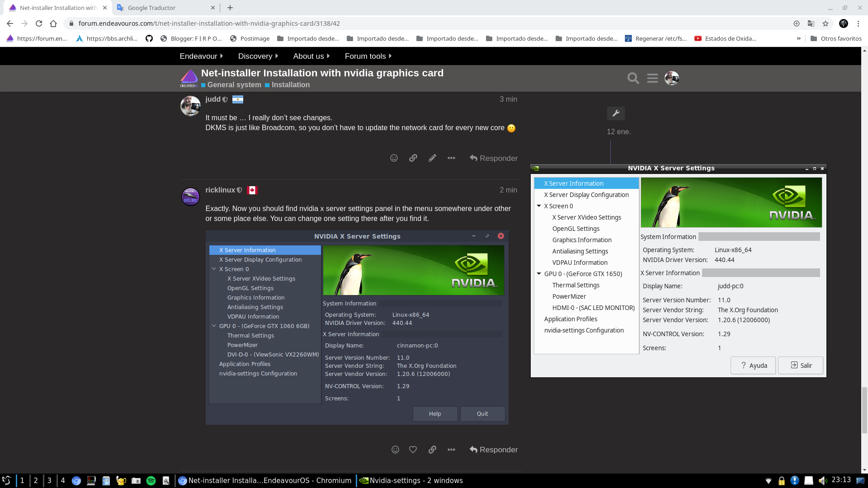Image resolution: width=868 pixels, height=488 pixels.
Task: Show more actions on judd's post
Action: [451, 158]
